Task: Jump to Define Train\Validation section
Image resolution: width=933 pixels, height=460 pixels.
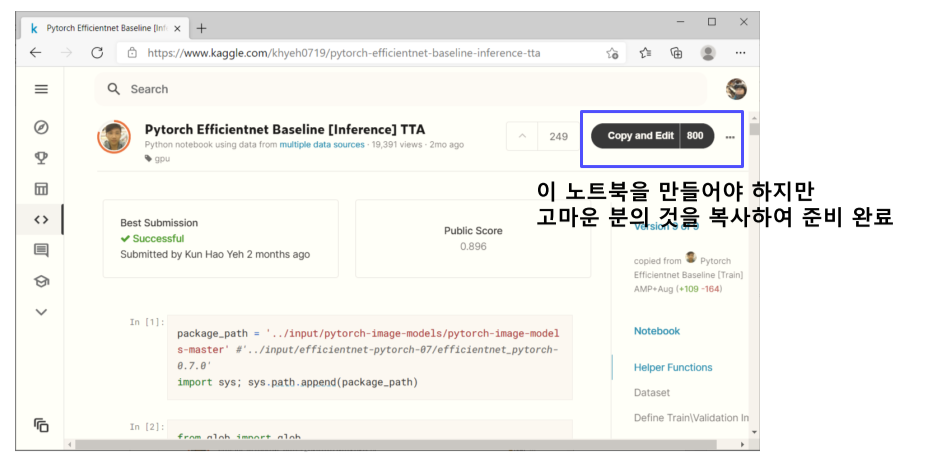Action: (x=691, y=417)
